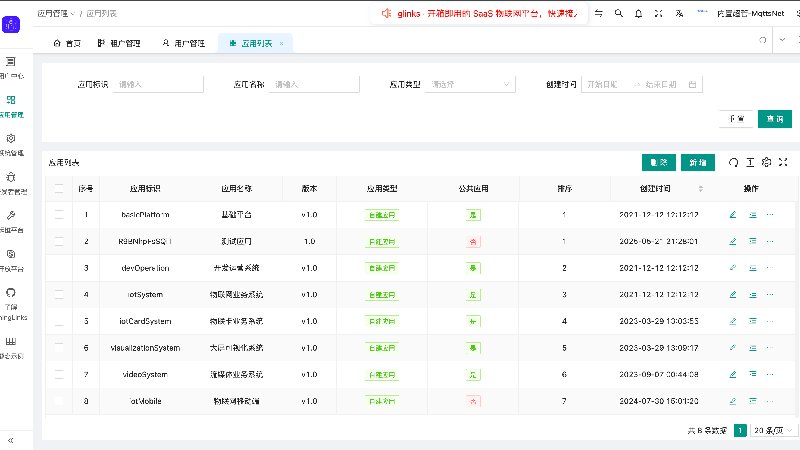The image size is (800, 450).
Task: Click the red announcement speaker icon
Action: [x=386, y=13]
